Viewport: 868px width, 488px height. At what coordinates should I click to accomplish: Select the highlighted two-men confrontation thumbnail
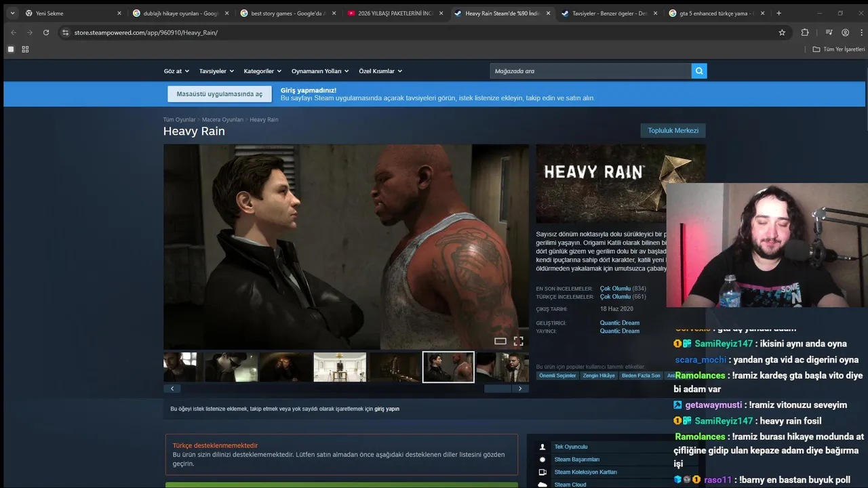click(x=448, y=367)
